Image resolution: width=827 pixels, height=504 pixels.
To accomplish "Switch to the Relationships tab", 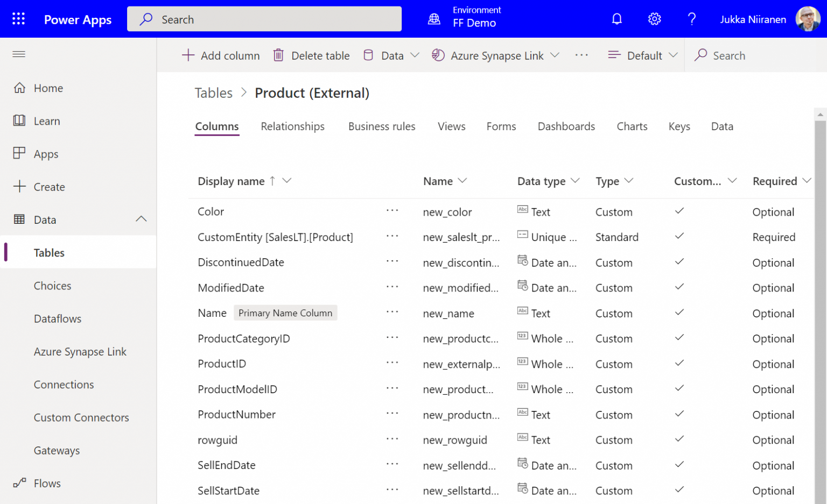I will point(293,126).
